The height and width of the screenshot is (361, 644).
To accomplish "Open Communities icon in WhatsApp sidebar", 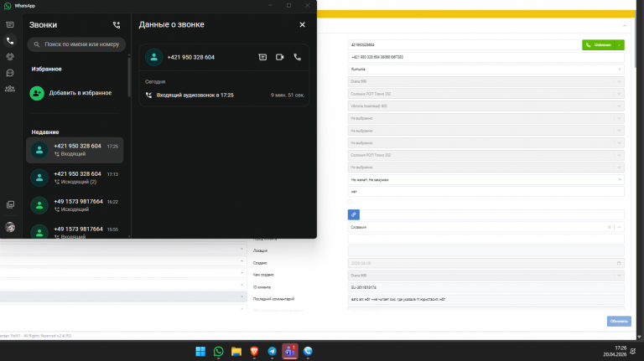I will coord(10,89).
